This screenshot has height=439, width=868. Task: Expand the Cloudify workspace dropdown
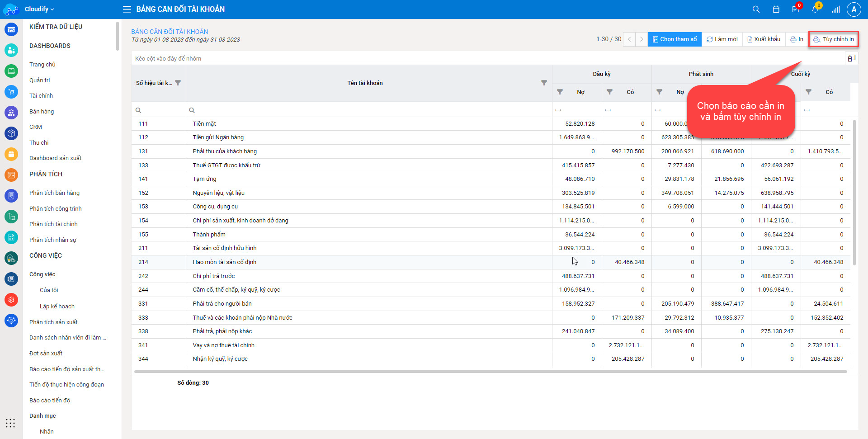click(x=39, y=9)
